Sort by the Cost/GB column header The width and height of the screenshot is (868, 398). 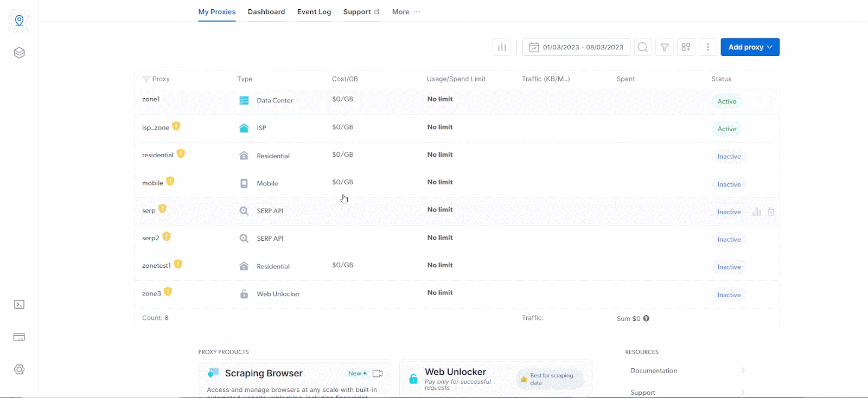[x=345, y=79]
